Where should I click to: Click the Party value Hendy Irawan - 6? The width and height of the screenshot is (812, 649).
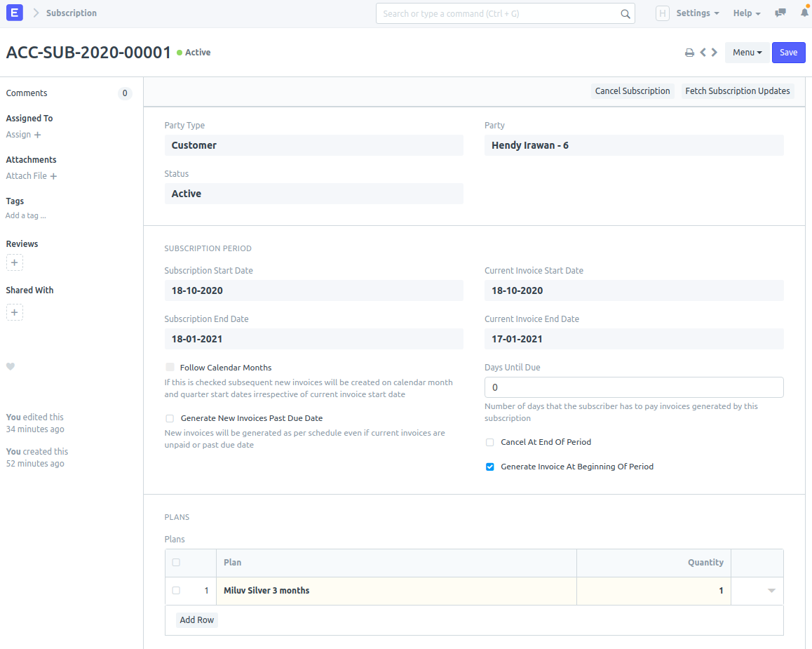click(x=634, y=145)
